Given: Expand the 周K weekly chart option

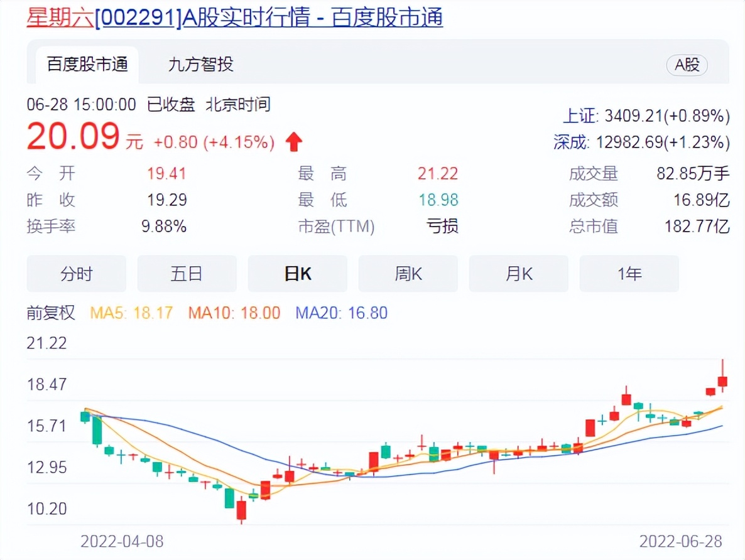Looking at the screenshot, I should (408, 273).
